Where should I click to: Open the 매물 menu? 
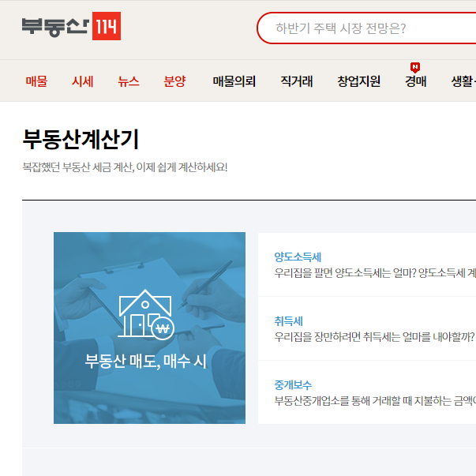(36, 81)
